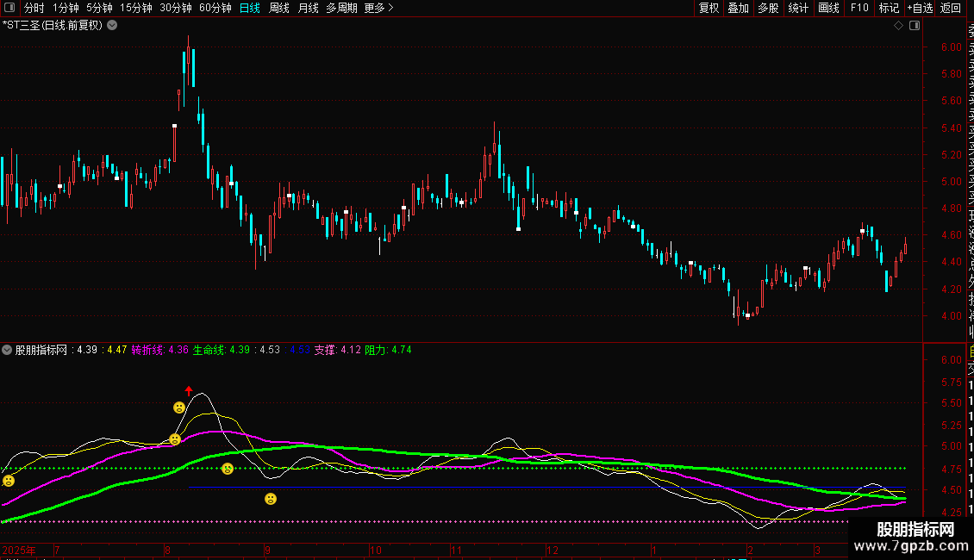Viewport: 974px width, 560px height.
Task: Click the red up arrow signal marker
Action: pyautogui.click(x=189, y=390)
